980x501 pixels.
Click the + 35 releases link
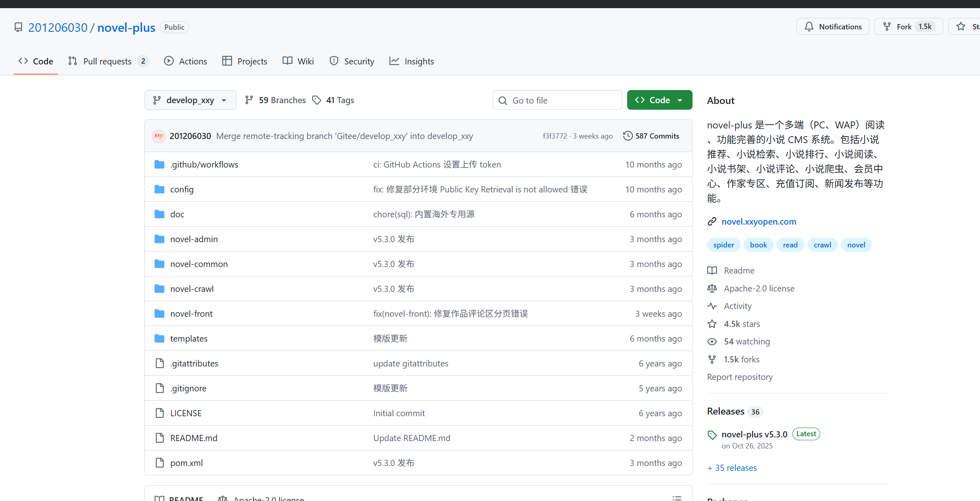[x=732, y=468]
